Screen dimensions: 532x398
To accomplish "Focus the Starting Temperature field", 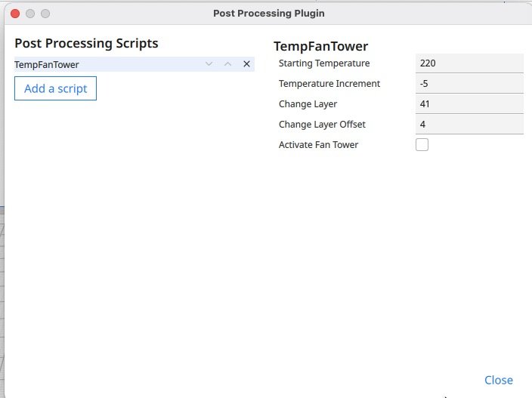I will [x=469, y=63].
